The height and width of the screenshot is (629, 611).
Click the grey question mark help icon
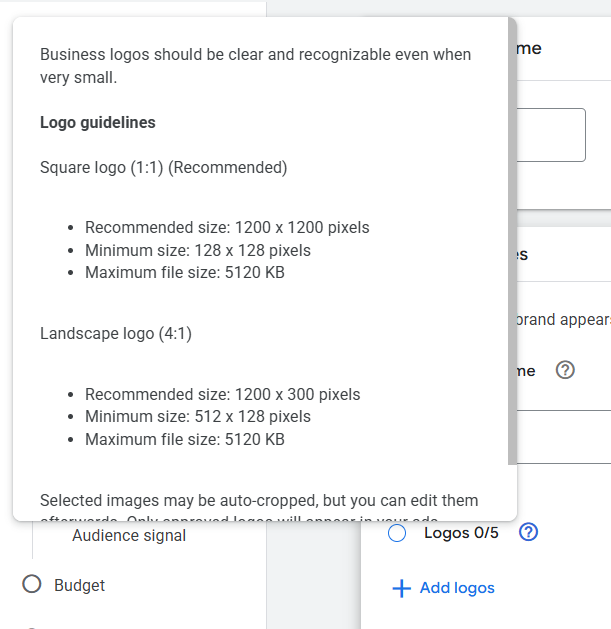[565, 371]
